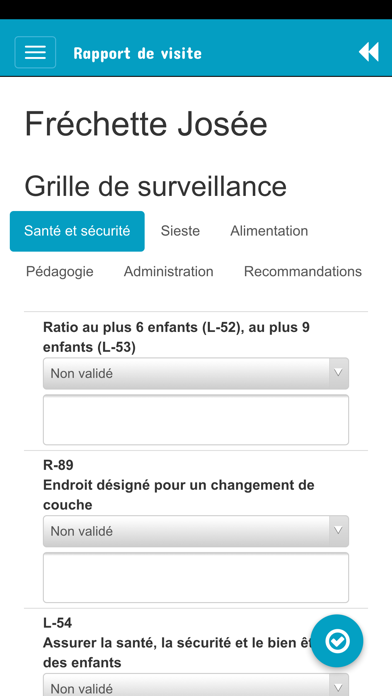Click the Ratio dropdown arrow
The height and width of the screenshot is (696, 392).
[338, 373]
